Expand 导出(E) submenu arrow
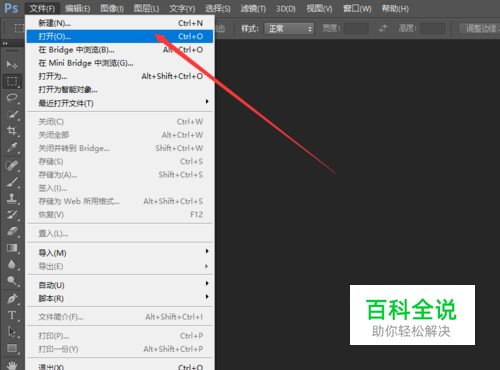Image resolution: width=500 pixels, height=370 pixels. 207,266
